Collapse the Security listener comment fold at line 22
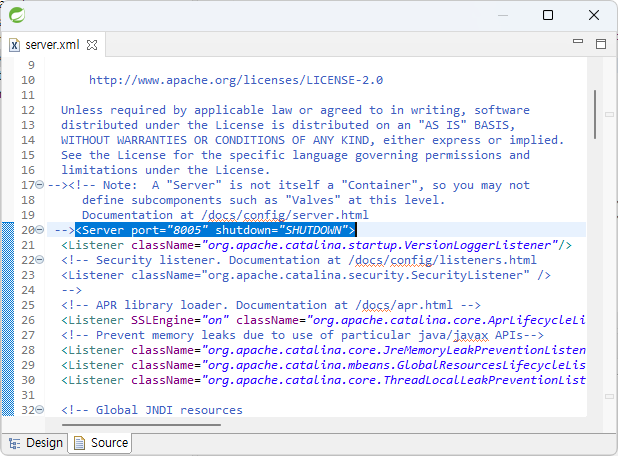 (x=40, y=259)
